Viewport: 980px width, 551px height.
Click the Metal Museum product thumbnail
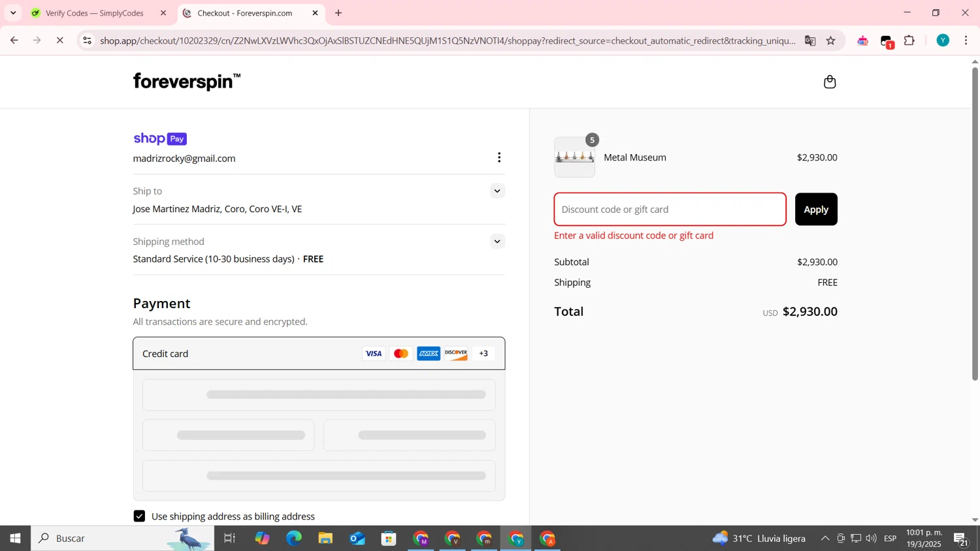(575, 157)
